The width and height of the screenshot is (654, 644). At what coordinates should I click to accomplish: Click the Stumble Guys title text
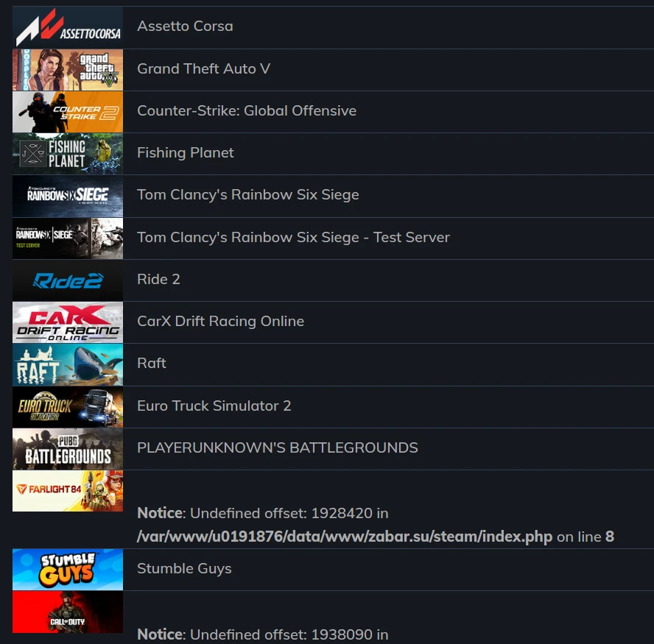pos(184,569)
